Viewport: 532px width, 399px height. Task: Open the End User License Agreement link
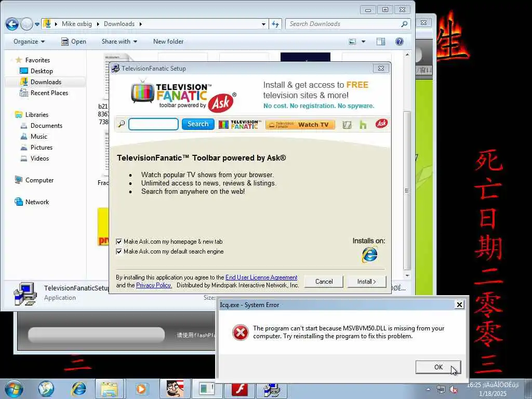261,277
